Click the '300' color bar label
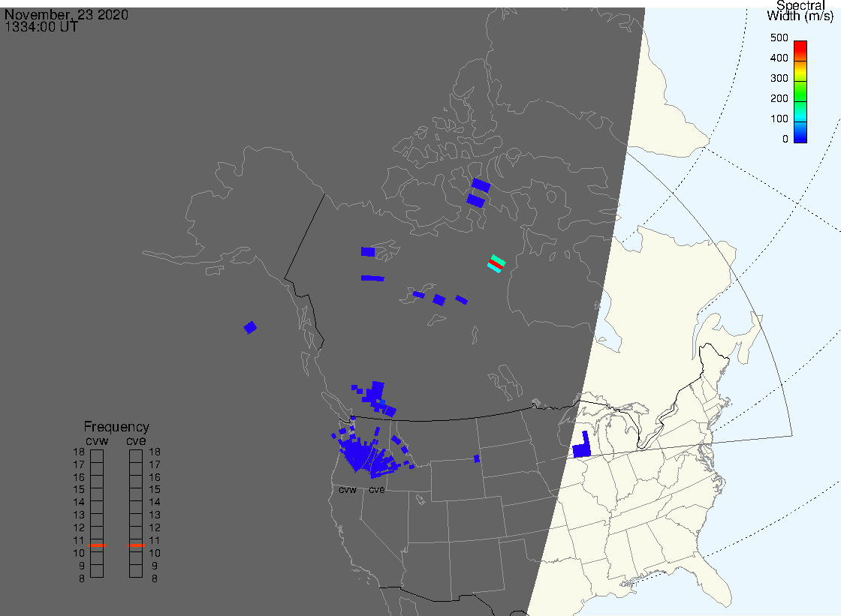Image resolution: width=841 pixels, height=616 pixels. [x=779, y=78]
